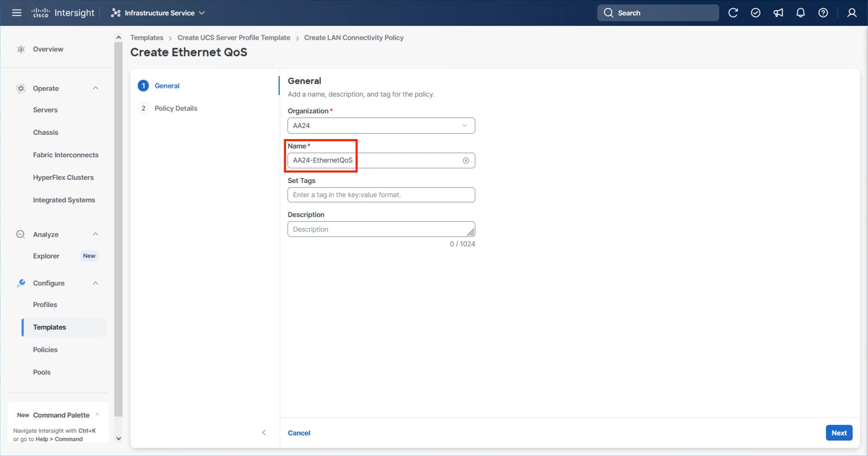
Task: Click the refresh icon in header
Action: click(733, 13)
